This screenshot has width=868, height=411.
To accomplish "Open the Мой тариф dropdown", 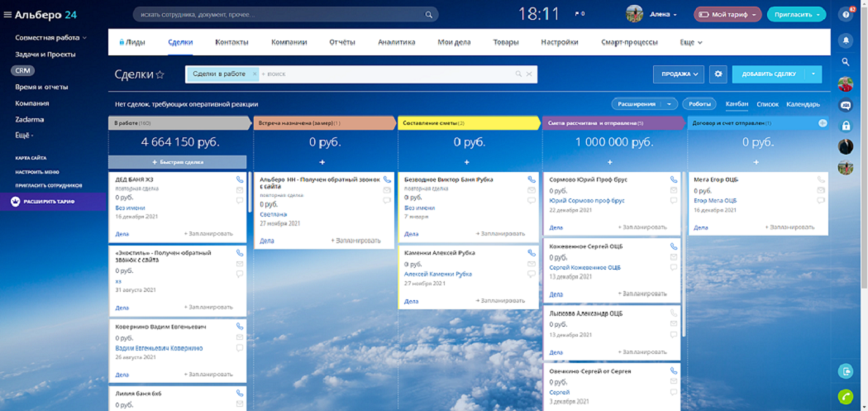I will (727, 14).
